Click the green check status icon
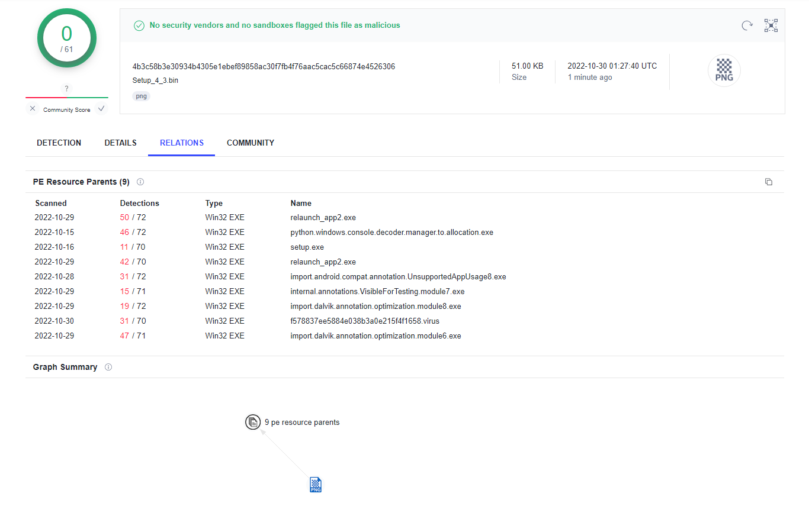Image resolution: width=809 pixels, height=532 pixels. coord(139,25)
